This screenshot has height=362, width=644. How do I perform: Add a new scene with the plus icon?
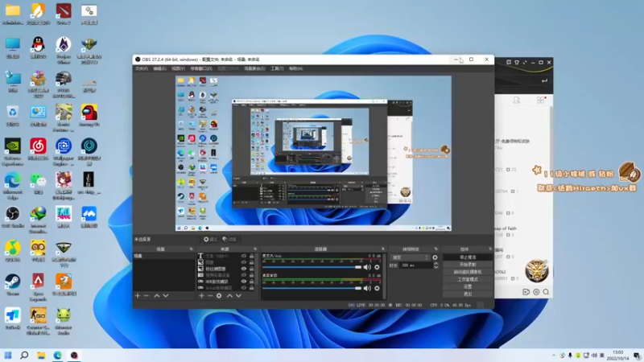138,295
